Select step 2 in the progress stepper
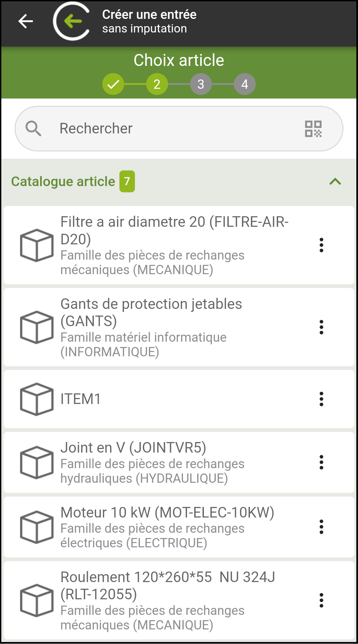This screenshot has width=358, height=644. 157,84
